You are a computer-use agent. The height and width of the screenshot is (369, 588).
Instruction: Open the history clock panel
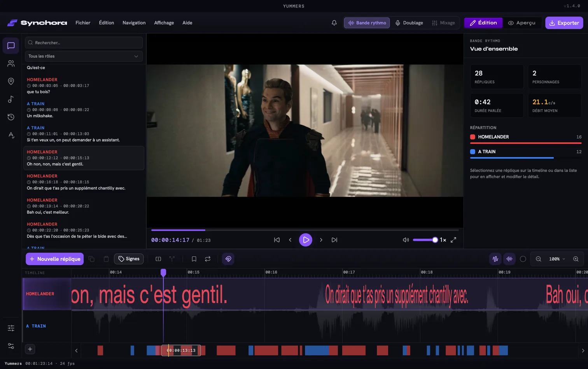[x=11, y=117]
